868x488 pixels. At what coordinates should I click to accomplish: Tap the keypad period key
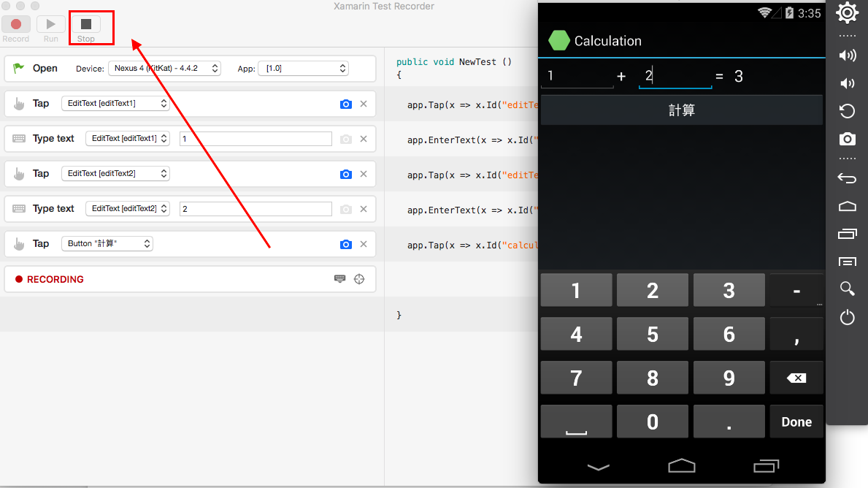[729, 422]
